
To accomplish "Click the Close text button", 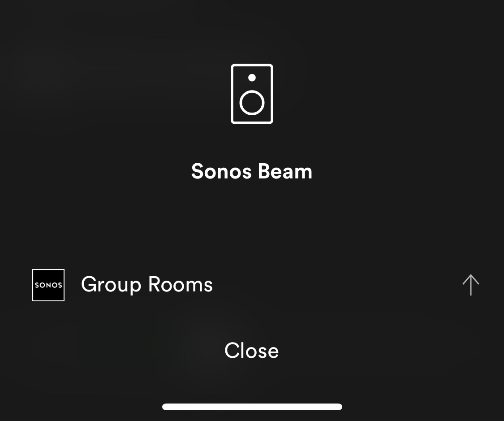I will (252, 351).
